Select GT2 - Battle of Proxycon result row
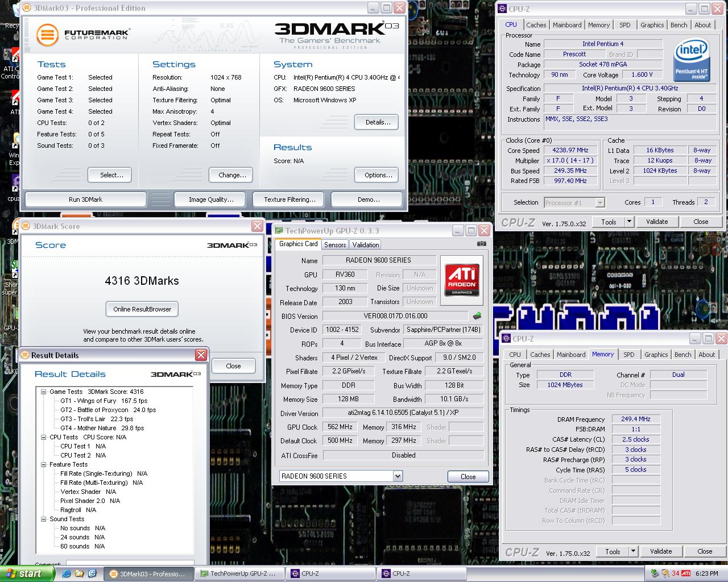The width and height of the screenshot is (728, 582). [x=108, y=410]
